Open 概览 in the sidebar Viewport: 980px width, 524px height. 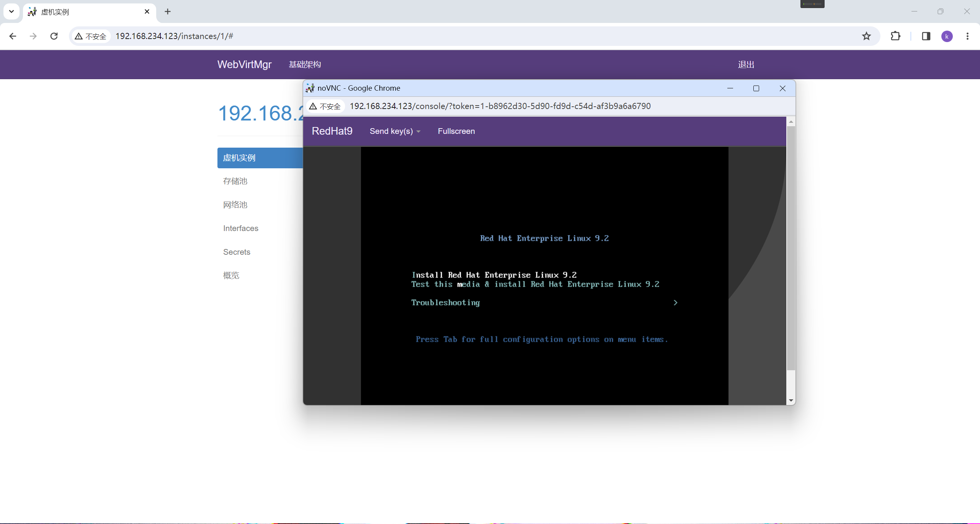point(231,275)
